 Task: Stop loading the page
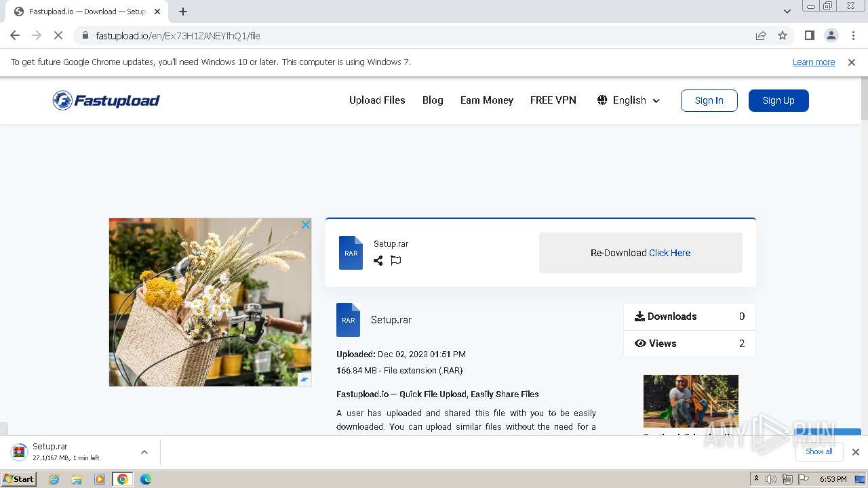coord(58,35)
